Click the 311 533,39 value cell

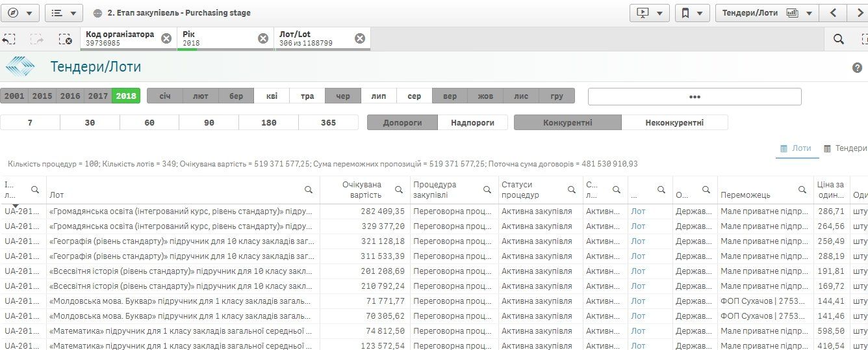tap(365, 256)
